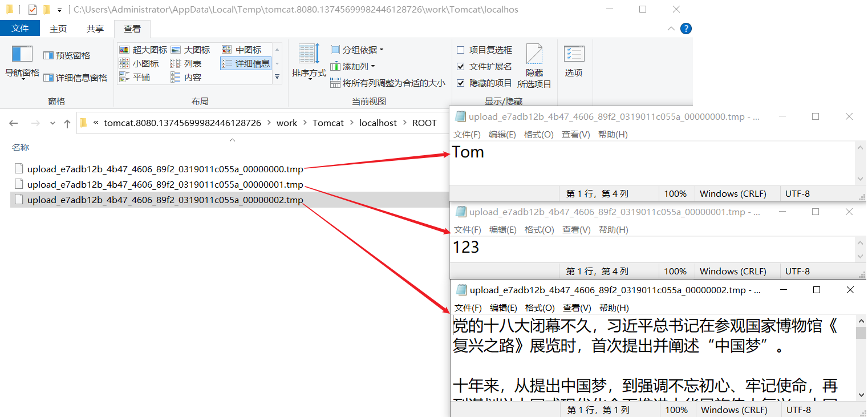Open the Details pane button
The height and width of the screenshot is (417, 868).
[x=76, y=78]
